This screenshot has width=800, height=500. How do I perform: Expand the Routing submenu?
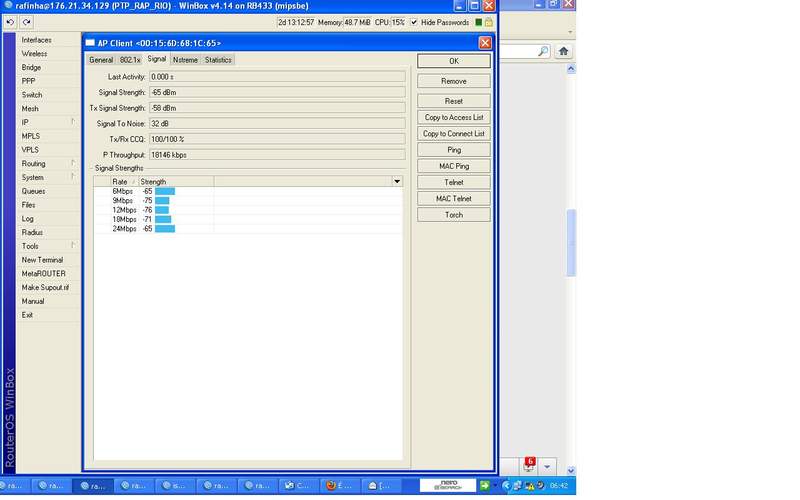[x=48, y=164]
